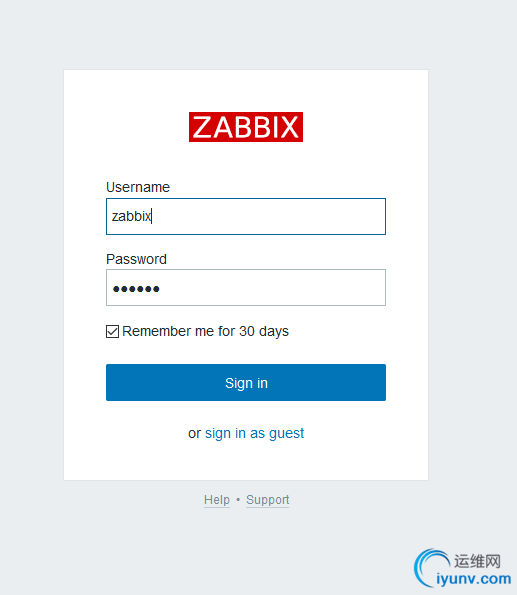
Task: Click the blue swirl watermark icon
Action: point(432,568)
